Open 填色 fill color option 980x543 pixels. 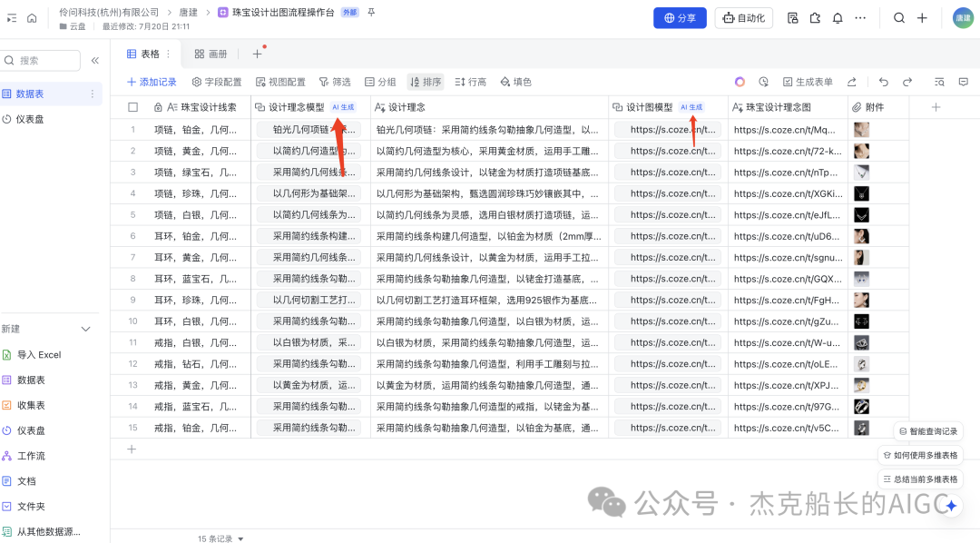pos(515,82)
